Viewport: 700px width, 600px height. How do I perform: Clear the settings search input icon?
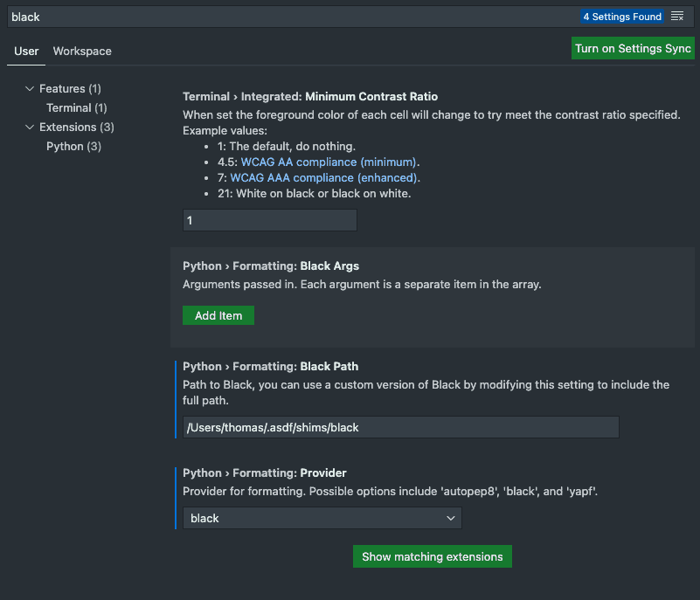pyautogui.click(x=677, y=17)
